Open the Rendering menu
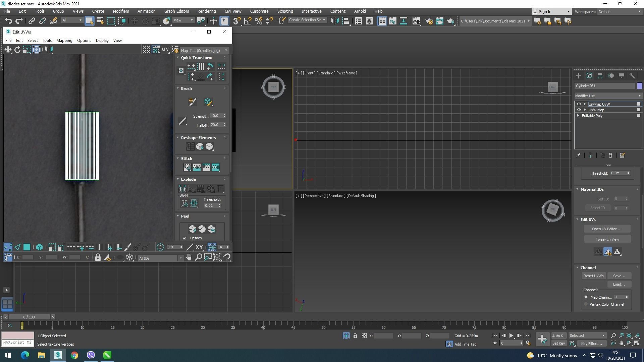The width and height of the screenshot is (644, 362). point(206,11)
